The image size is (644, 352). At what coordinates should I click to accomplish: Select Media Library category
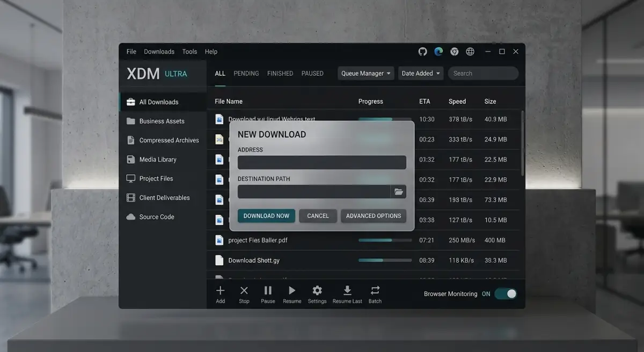[163, 160]
